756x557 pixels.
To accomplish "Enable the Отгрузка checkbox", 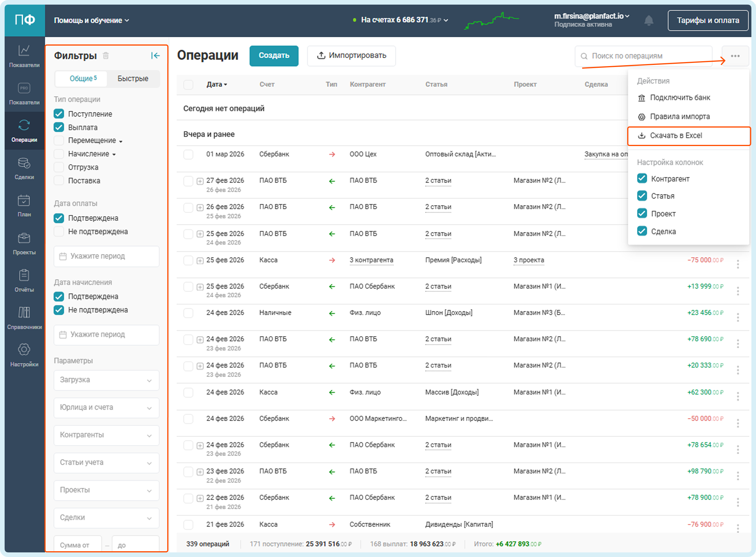I will 59,167.
